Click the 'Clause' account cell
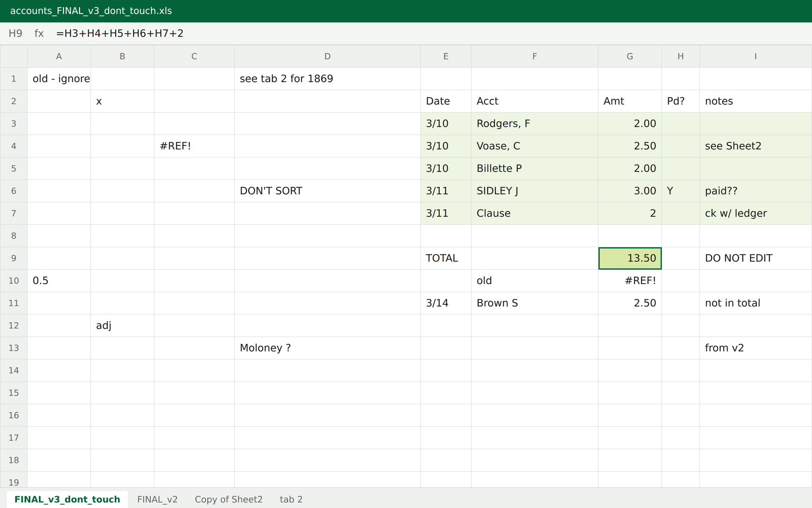The width and height of the screenshot is (812, 508). [x=535, y=213]
